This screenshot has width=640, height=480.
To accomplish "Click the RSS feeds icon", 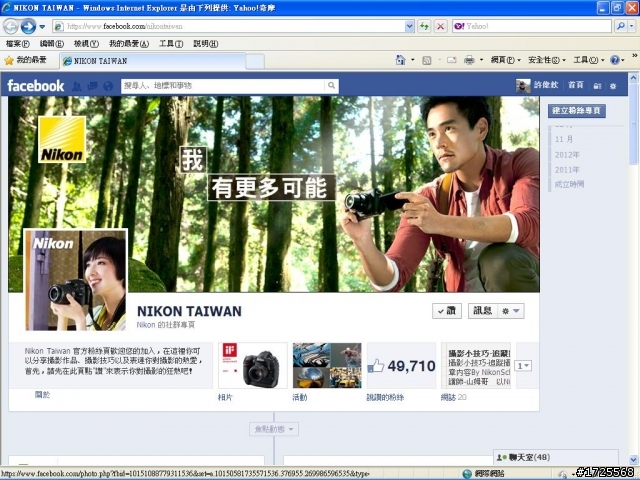I will click(x=427, y=60).
